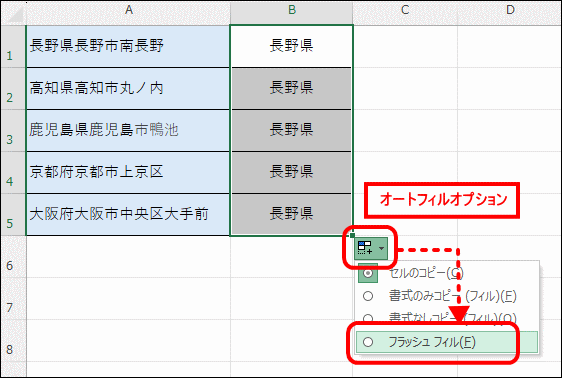
Task: Open the AutoFill Options button
Action: point(371,248)
